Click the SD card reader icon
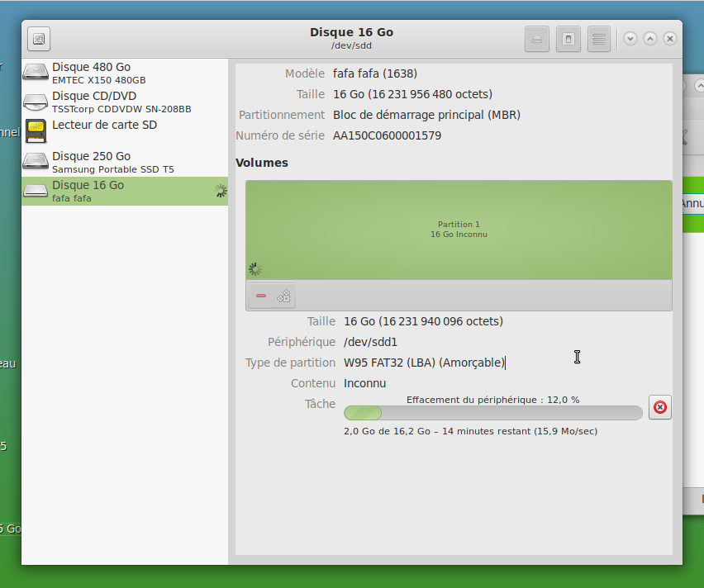Screen dimensions: 704x588 coord(36,131)
